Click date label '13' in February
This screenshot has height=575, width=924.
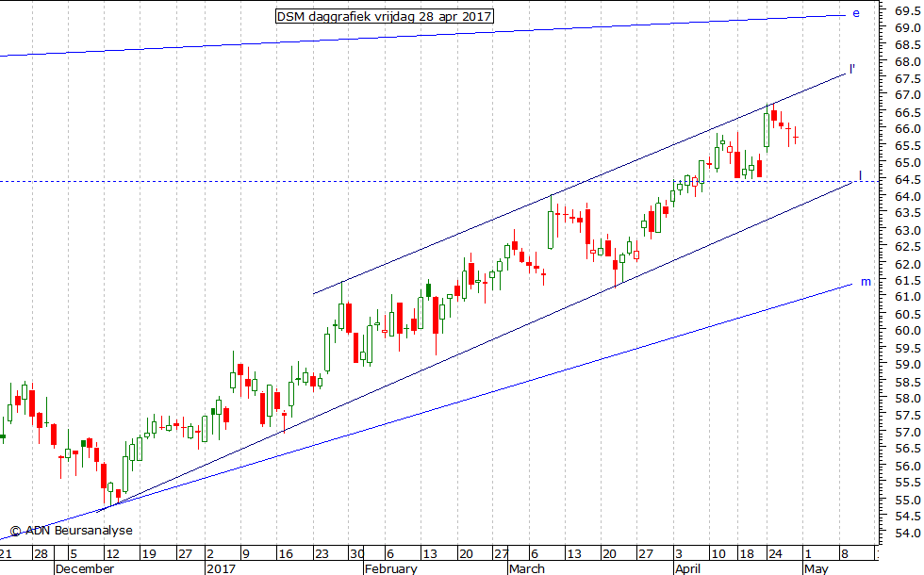coord(430,554)
